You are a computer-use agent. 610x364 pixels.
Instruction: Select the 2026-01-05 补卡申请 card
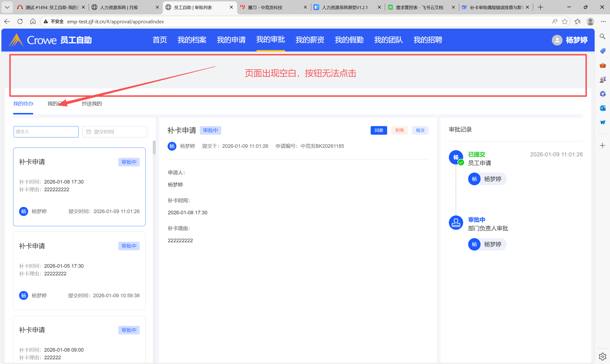(79, 271)
